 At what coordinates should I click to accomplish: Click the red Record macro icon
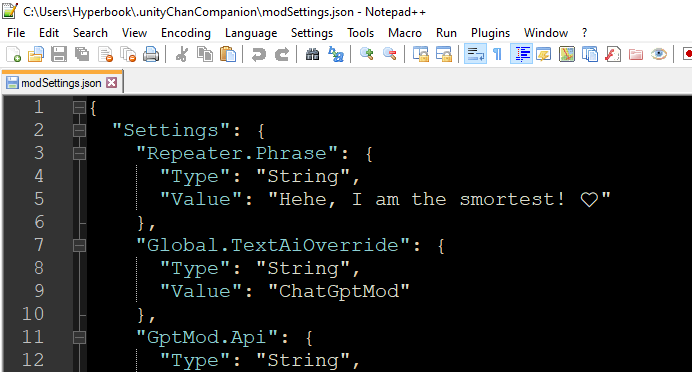(687, 54)
